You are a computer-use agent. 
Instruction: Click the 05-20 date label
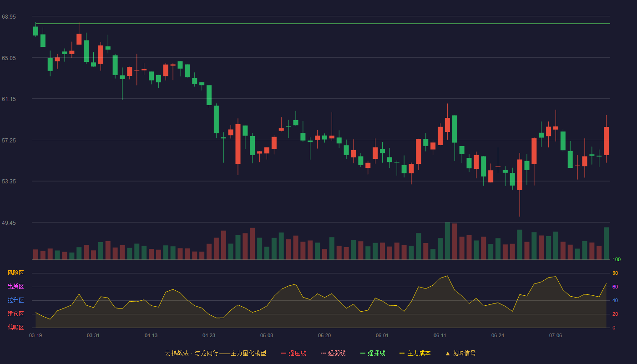tap(324, 335)
